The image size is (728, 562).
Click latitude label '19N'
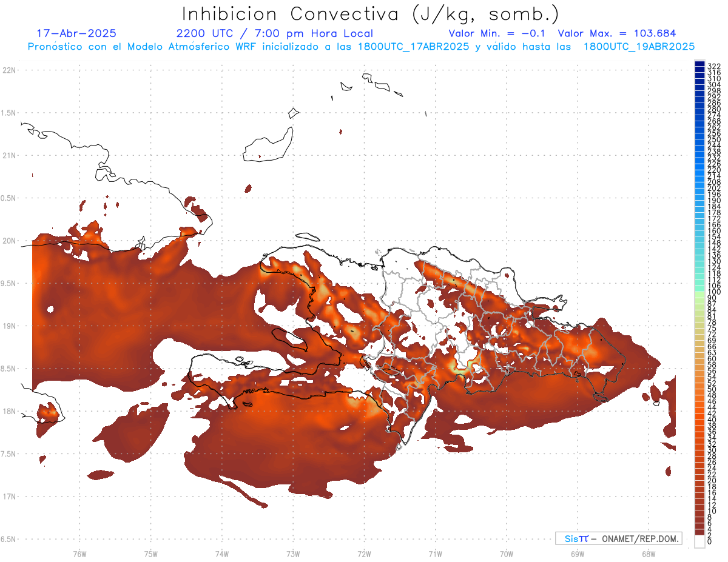[x=8, y=326]
